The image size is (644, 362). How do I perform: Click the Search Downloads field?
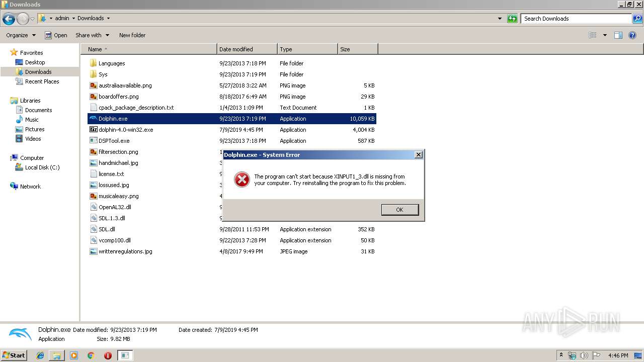coord(577,19)
